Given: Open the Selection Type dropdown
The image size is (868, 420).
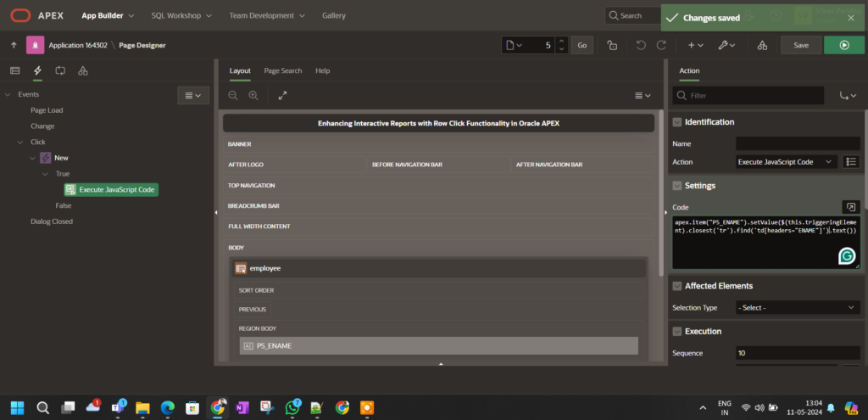Looking at the screenshot, I should (797, 307).
